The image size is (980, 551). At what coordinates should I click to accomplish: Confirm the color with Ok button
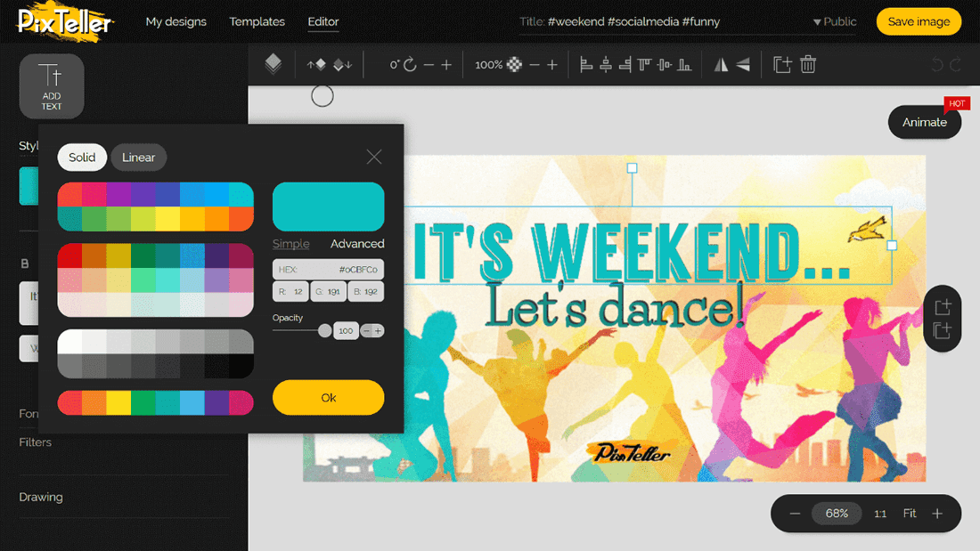click(328, 397)
